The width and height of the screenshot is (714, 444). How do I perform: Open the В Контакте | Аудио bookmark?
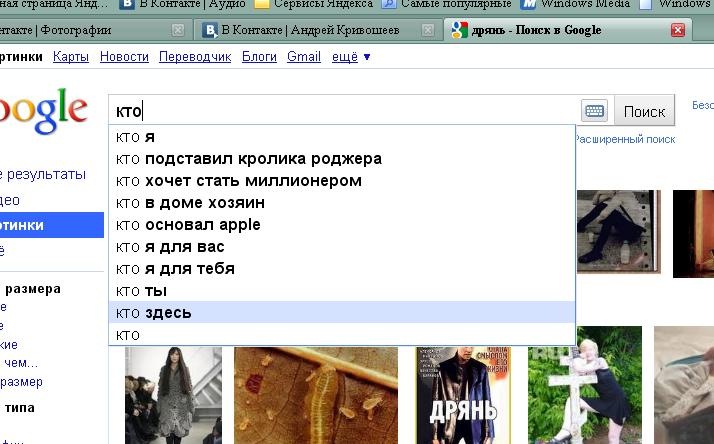coord(185,4)
